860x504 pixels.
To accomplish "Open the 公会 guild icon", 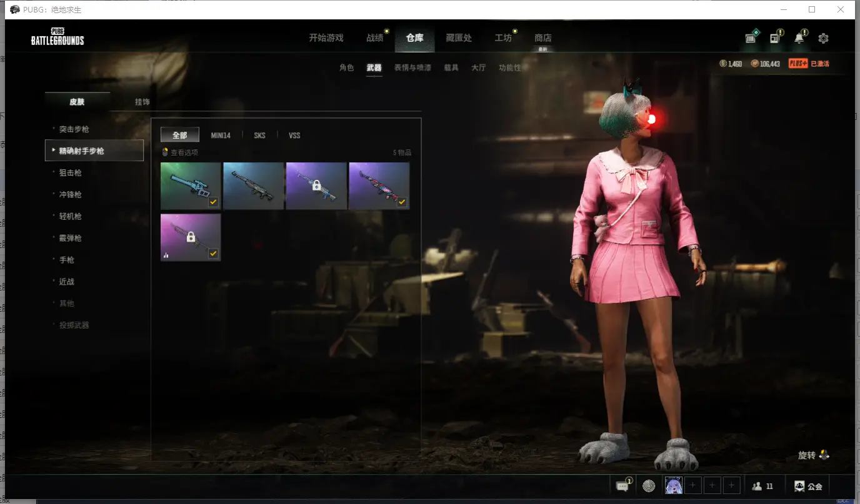I will pyautogui.click(x=808, y=486).
